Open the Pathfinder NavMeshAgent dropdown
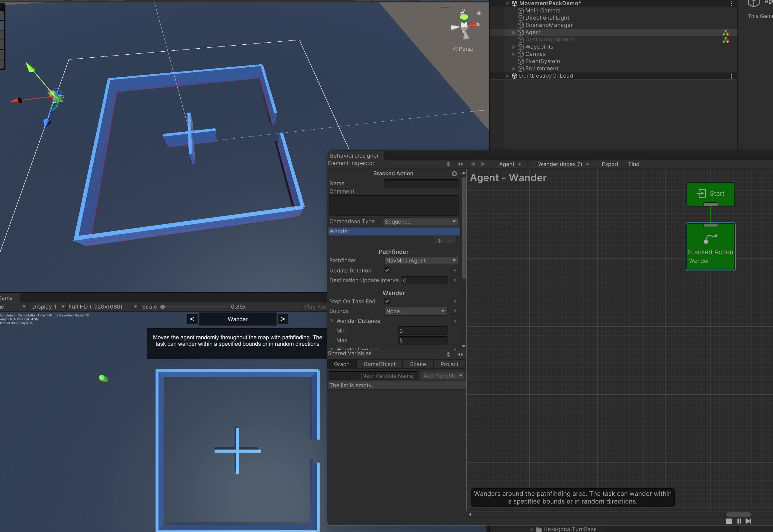The image size is (773, 532). click(421, 260)
